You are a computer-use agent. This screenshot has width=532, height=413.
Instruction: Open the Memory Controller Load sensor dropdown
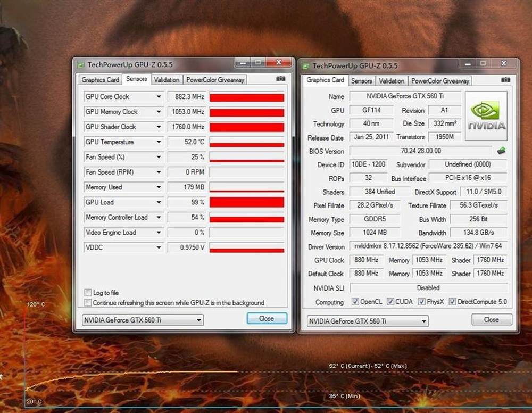pos(159,217)
